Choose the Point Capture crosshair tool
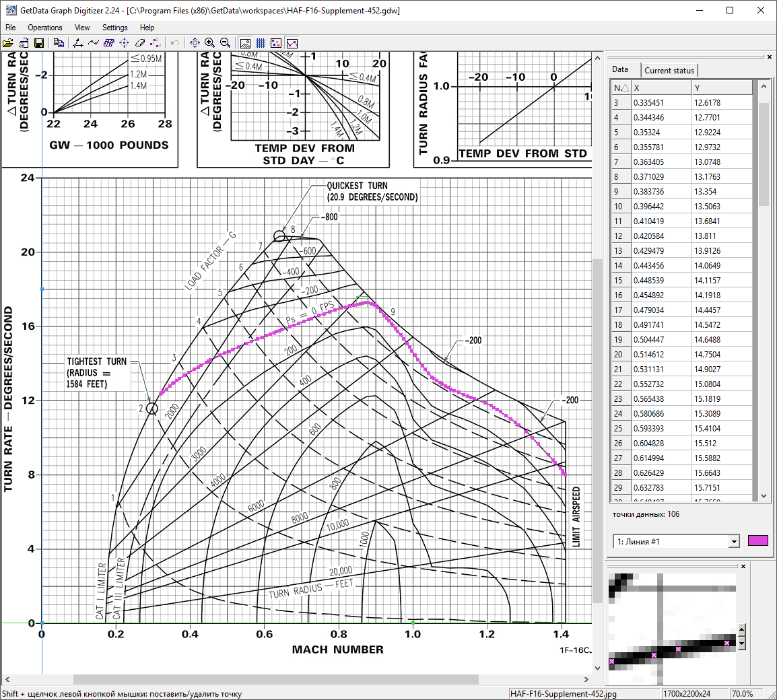This screenshot has width=777, height=700. click(125, 43)
